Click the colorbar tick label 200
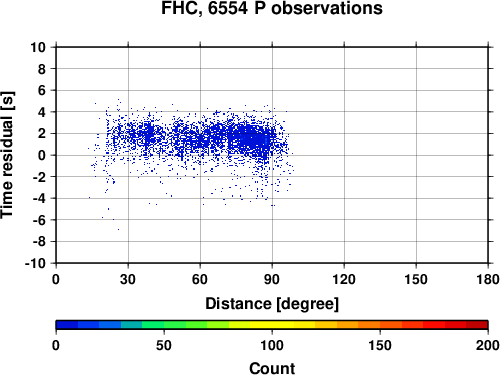Image resolution: width=500 pixels, height=375 pixels. click(488, 345)
